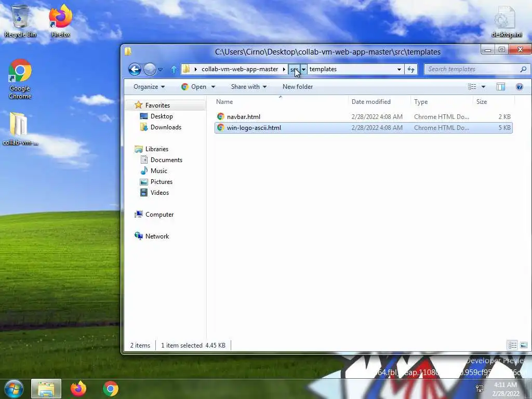Change your view icon in toolbar
Viewport: 532px width, 399px height.
[472, 87]
